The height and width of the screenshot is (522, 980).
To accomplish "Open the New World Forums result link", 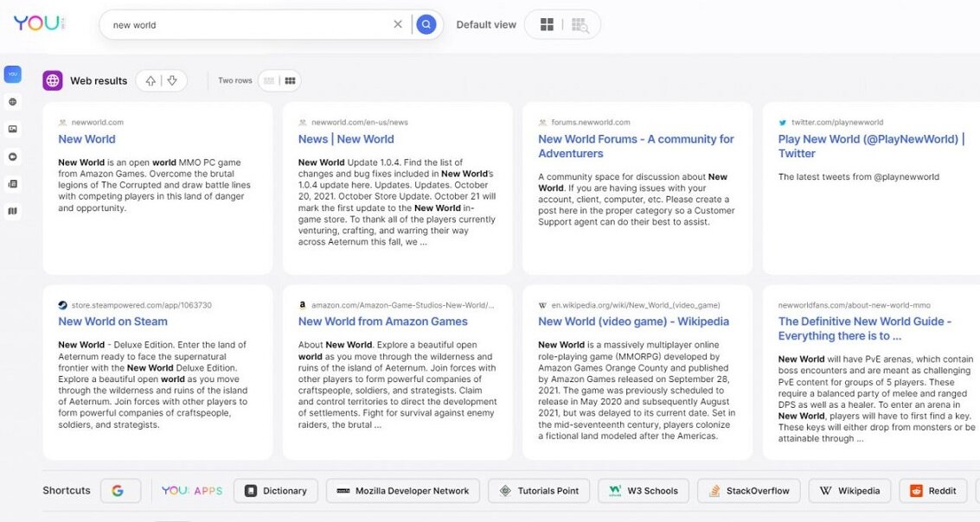I will pyautogui.click(x=636, y=146).
